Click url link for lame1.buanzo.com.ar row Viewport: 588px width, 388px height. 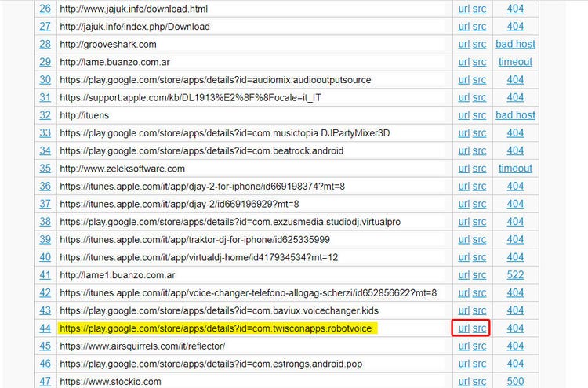463,275
